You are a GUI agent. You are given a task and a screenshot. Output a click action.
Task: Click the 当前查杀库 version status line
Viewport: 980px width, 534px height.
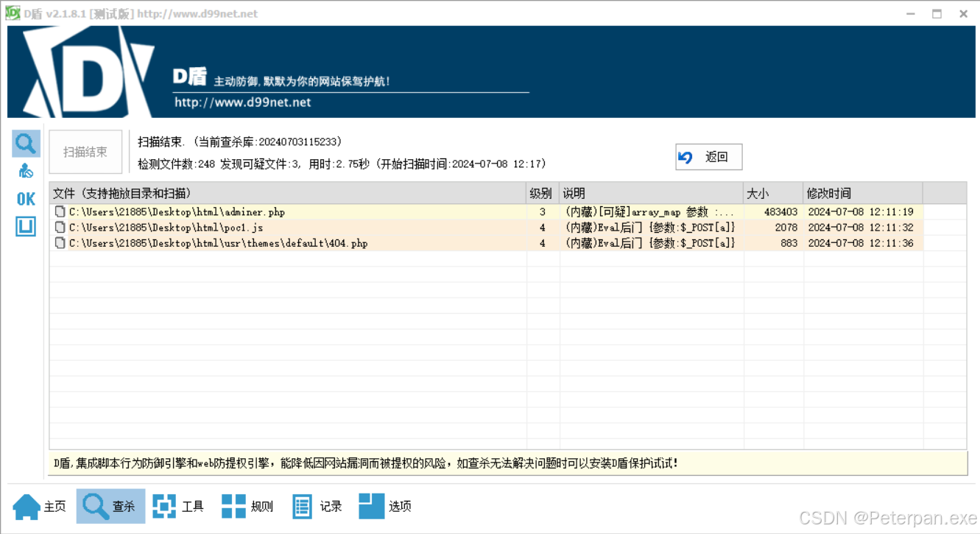tap(240, 141)
